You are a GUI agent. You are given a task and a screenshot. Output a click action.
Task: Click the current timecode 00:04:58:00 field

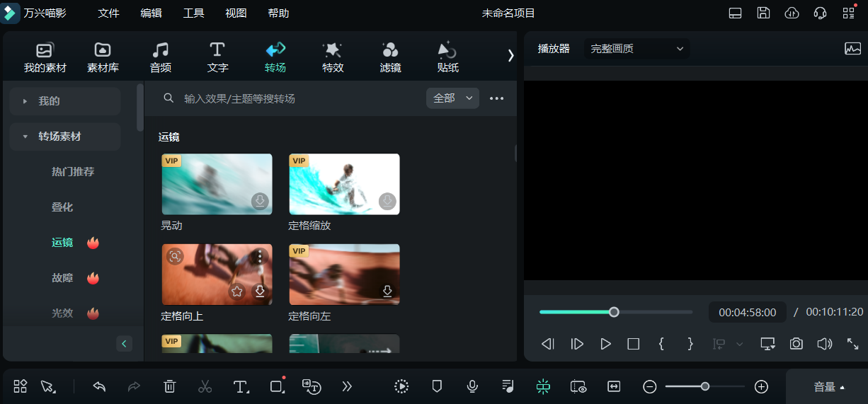pyautogui.click(x=747, y=312)
